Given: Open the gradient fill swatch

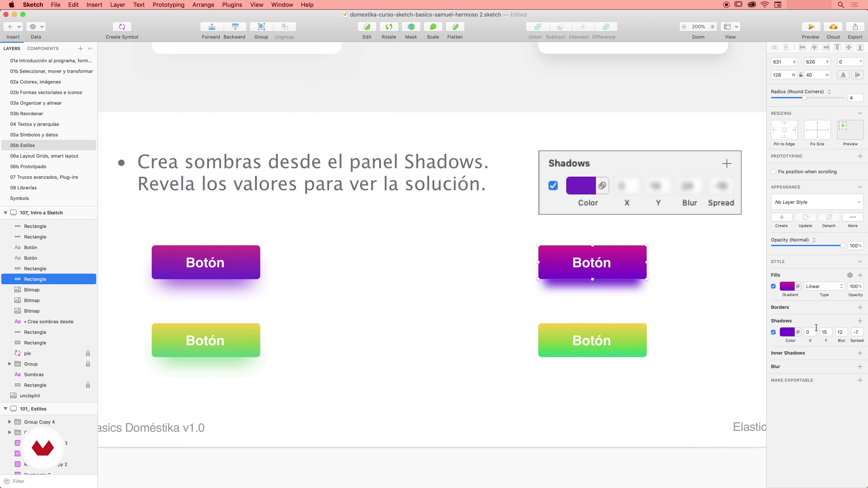Looking at the screenshot, I should click(787, 286).
